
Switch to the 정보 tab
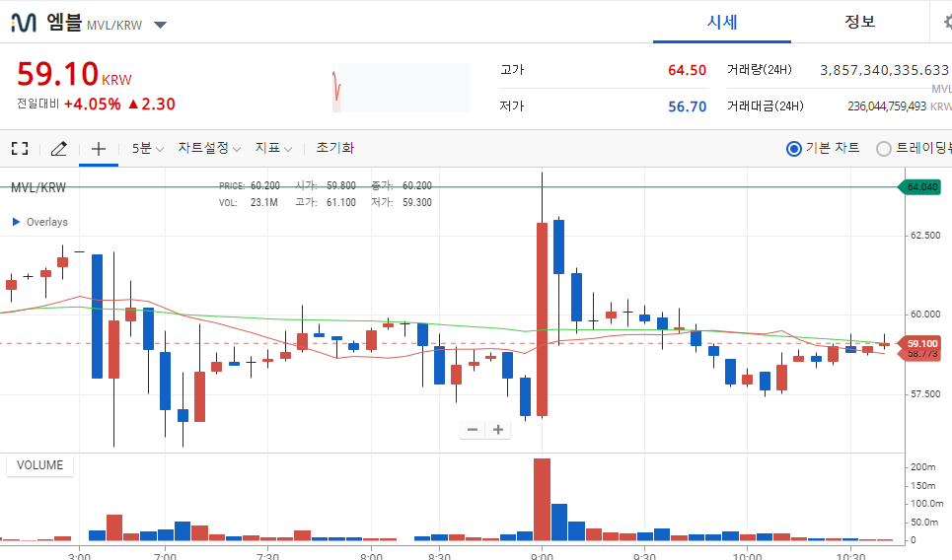pos(859,22)
